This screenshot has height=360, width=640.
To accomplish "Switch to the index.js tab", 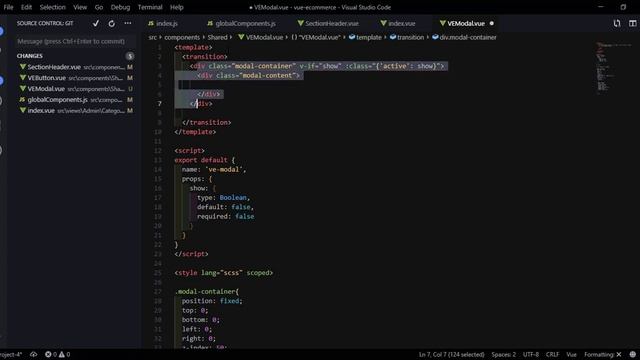I will pyautogui.click(x=163, y=24).
